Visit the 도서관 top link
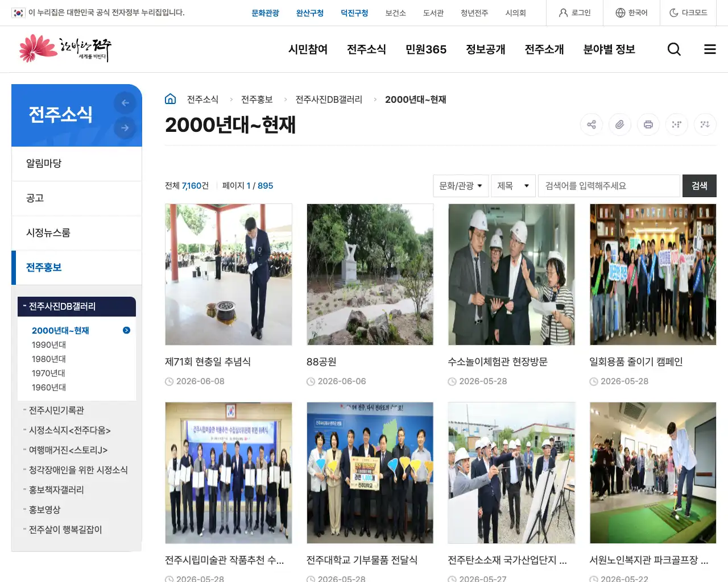The width and height of the screenshot is (728, 582). 433,13
